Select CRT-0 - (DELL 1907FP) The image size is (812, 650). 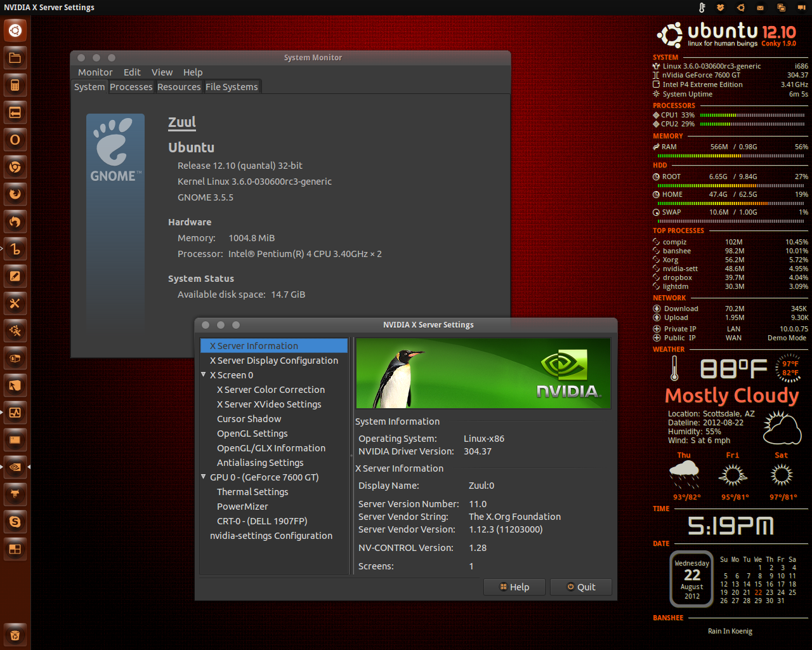pos(262,521)
